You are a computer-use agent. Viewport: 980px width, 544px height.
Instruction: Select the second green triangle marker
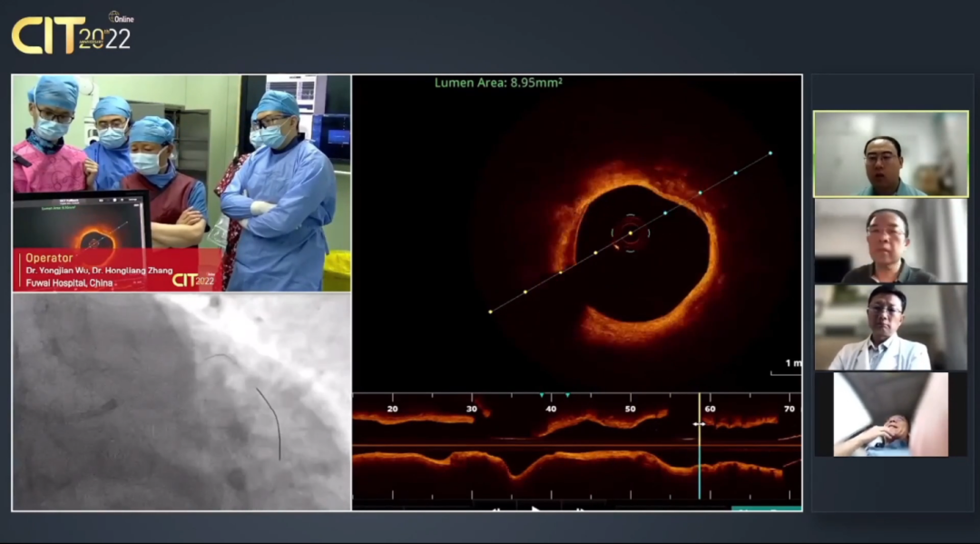pyautogui.click(x=567, y=396)
